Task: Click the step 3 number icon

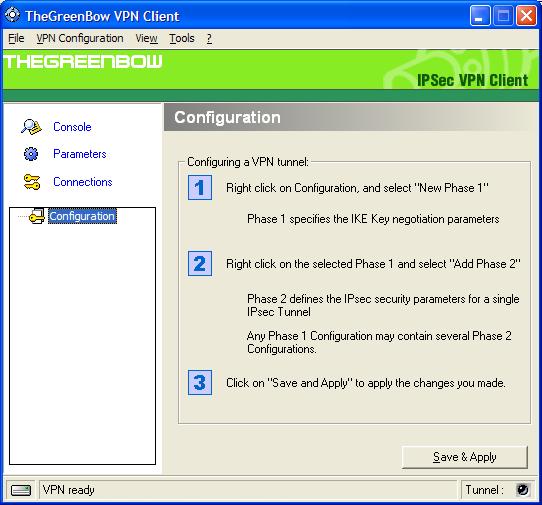Action: [200, 383]
